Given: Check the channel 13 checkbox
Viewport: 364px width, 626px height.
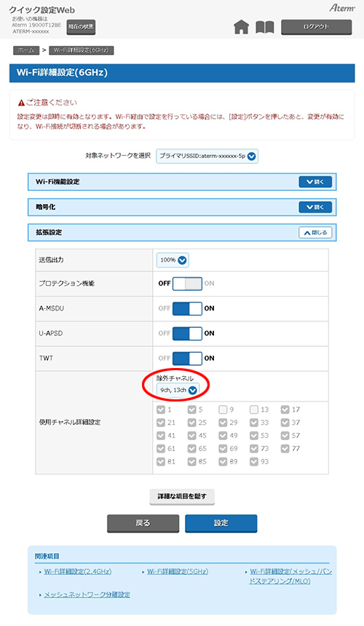Looking at the screenshot, I should 254,410.
